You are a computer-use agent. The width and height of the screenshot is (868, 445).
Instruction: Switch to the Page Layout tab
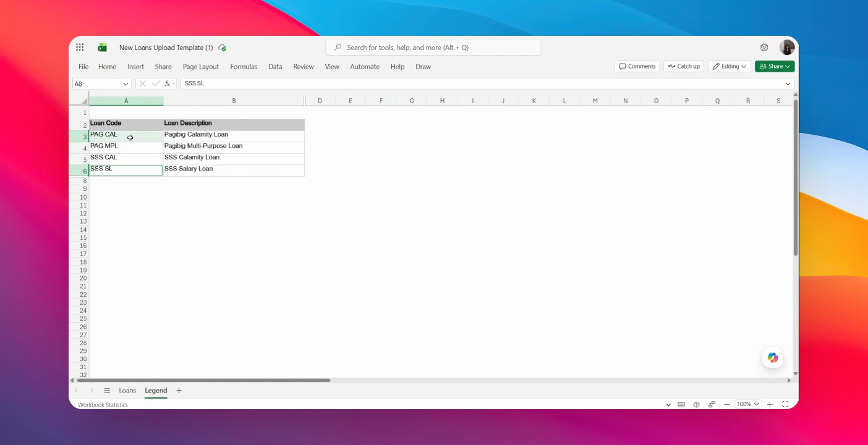pyautogui.click(x=201, y=67)
